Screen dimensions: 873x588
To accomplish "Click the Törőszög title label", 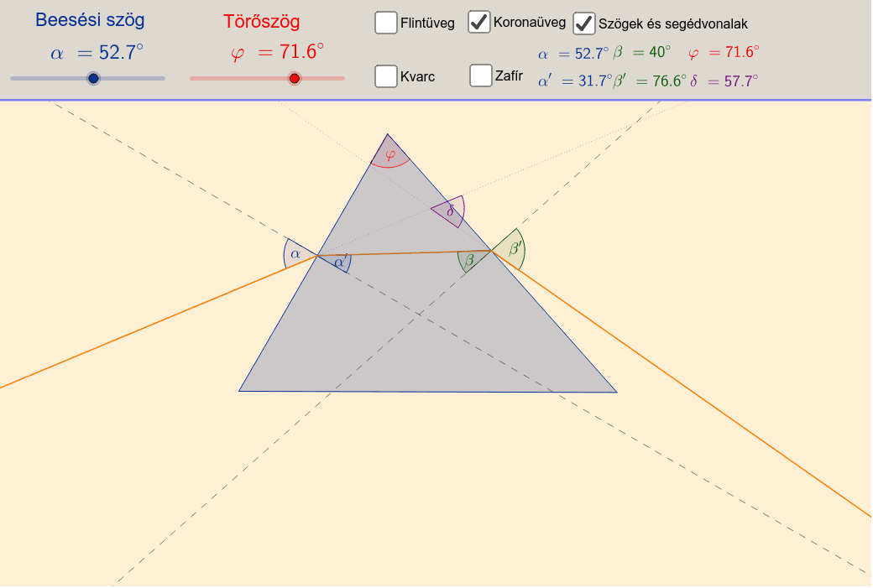I will point(261,22).
